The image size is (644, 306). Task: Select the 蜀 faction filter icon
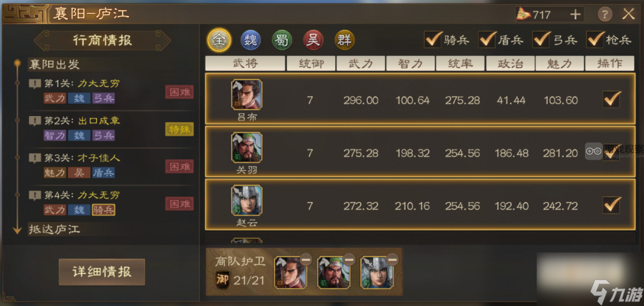coord(281,40)
